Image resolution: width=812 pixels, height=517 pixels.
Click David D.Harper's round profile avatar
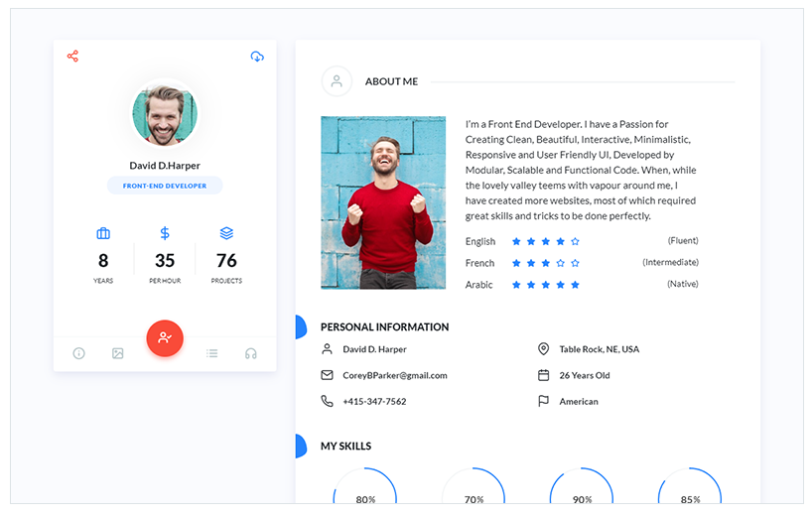tap(165, 114)
